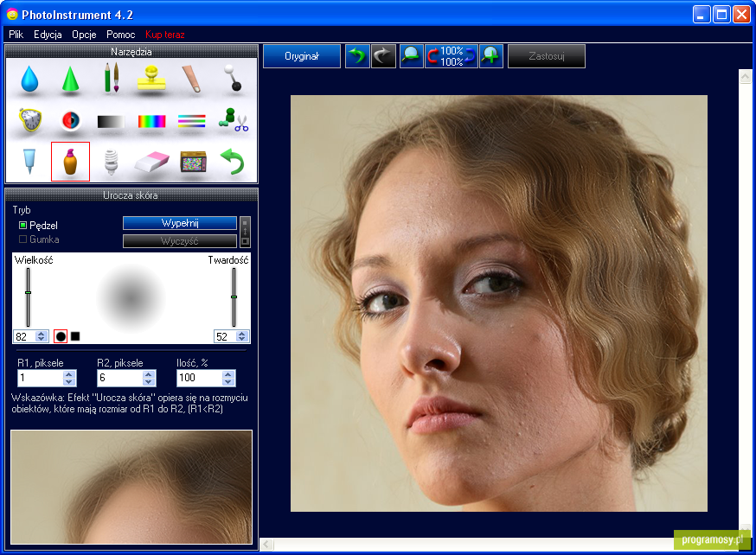Screen dimensions: 756x555
Task: Select the blue tube tool
Action: click(x=29, y=162)
